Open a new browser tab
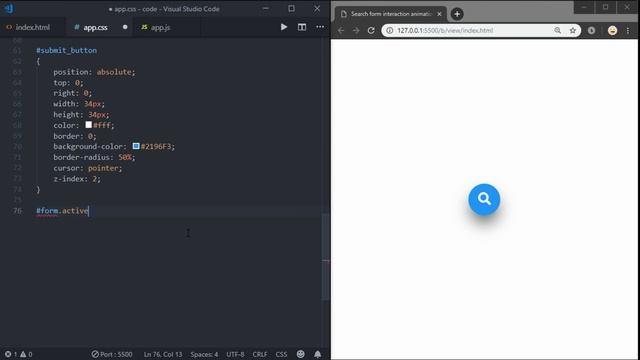Viewport: 640px width, 360px height. pos(457,14)
